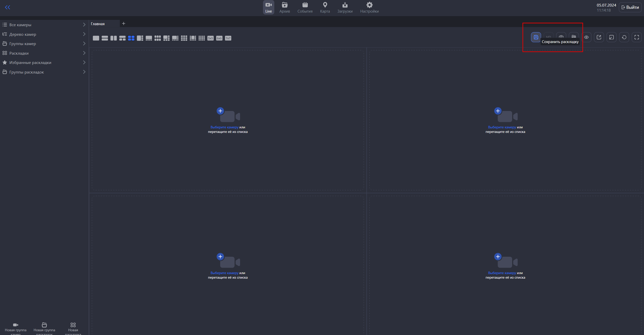This screenshot has width=644, height=335.
Task: Enter fullscreen with the corner-brackets icon
Action: click(636, 37)
